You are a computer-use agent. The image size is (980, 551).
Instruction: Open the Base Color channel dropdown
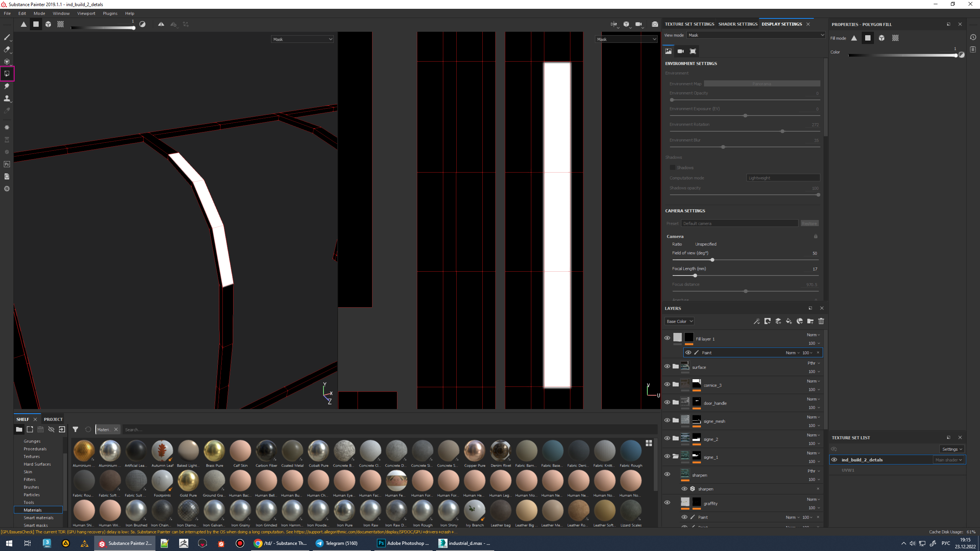point(679,321)
